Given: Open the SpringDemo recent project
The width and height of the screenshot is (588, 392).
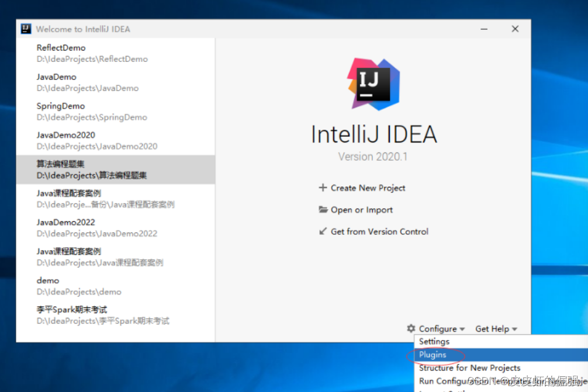Looking at the screenshot, I should (x=116, y=112).
